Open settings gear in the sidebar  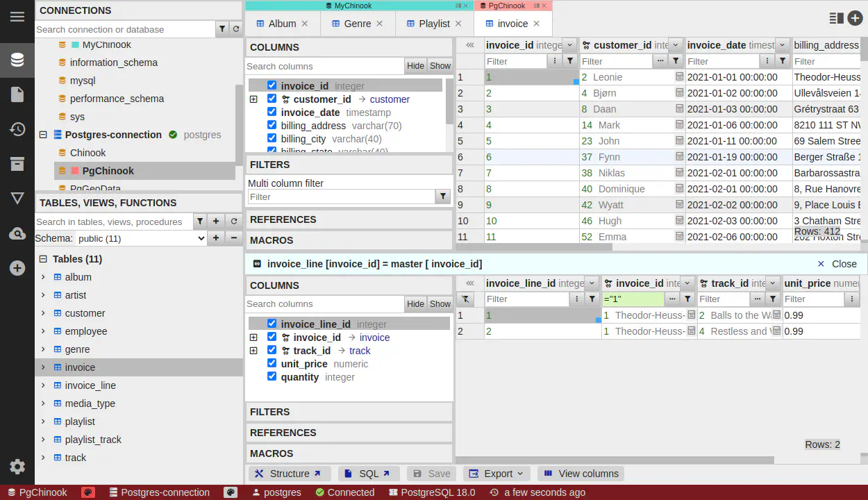[x=17, y=467]
